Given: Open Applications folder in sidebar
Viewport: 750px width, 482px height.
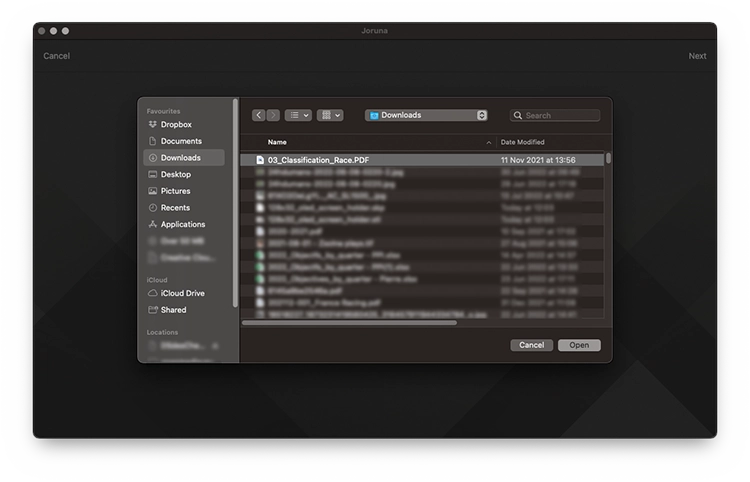Looking at the screenshot, I should point(183,224).
